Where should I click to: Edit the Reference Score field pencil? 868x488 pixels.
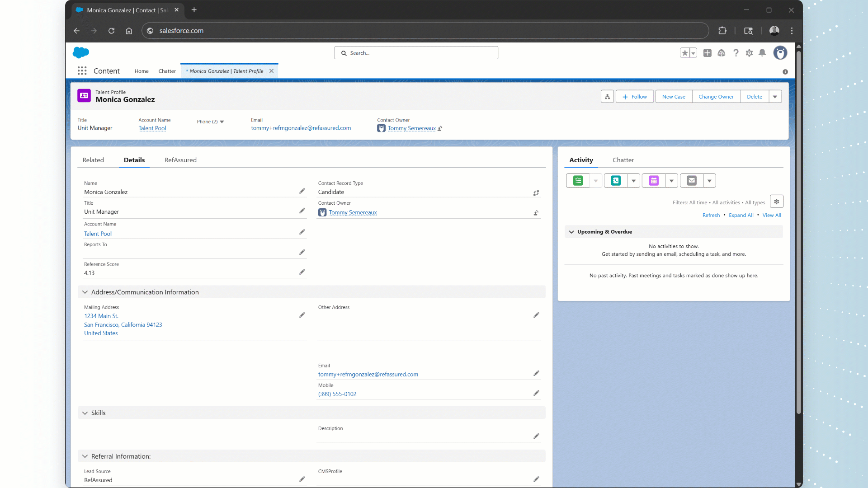(x=302, y=272)
